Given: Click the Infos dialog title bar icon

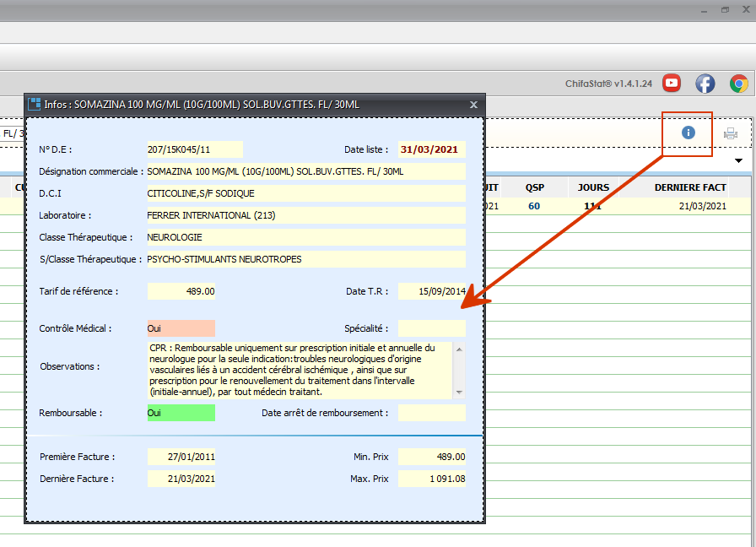Looking at the screenshot, I should (x=35, y=104).
